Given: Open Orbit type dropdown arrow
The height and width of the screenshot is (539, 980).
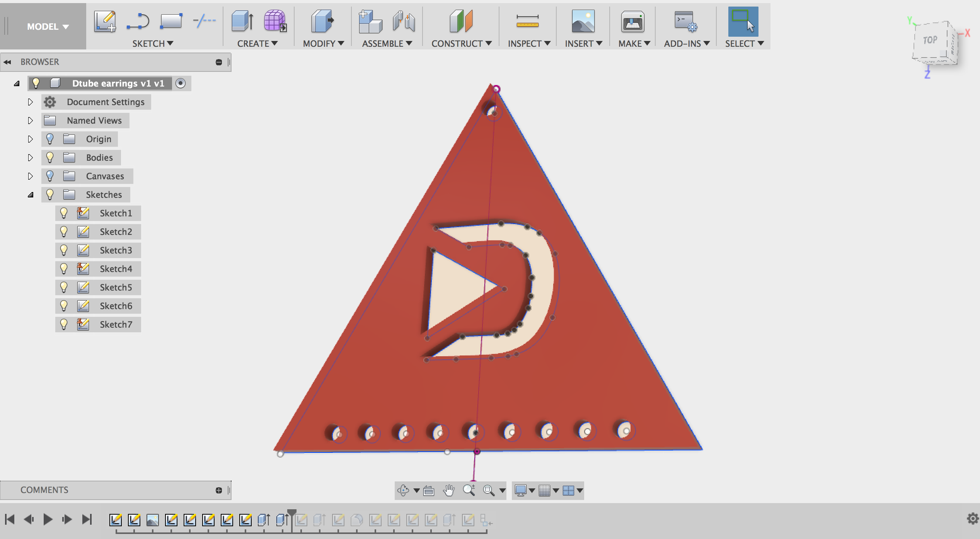Looking at the screenshot, I should [x=416, y=491].
